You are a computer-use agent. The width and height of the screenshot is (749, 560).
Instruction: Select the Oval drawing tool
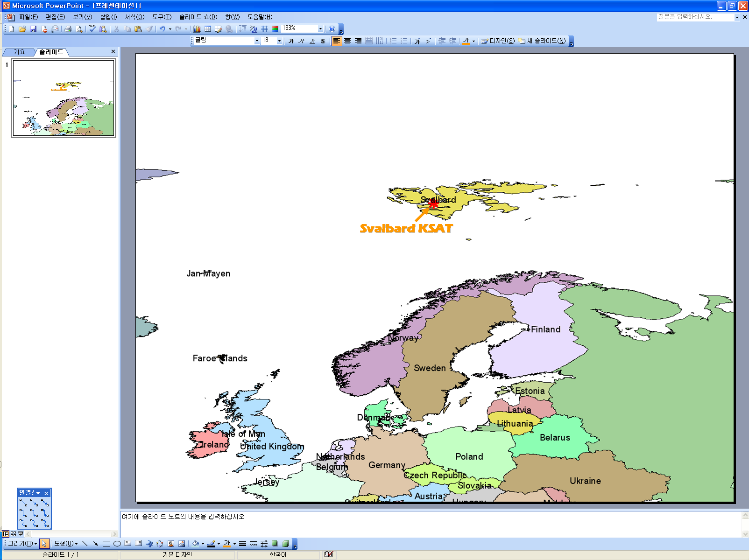click(117, 544)
